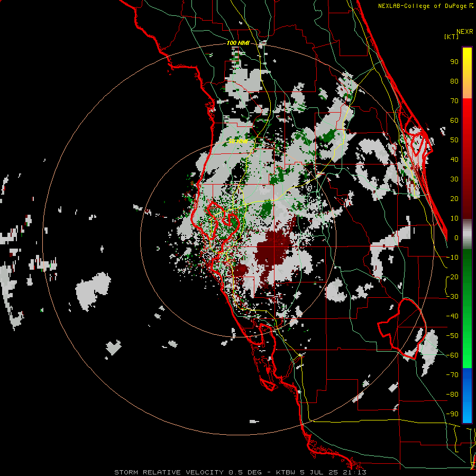Click the positive 40 knot scale label

[x=454, y=159]
